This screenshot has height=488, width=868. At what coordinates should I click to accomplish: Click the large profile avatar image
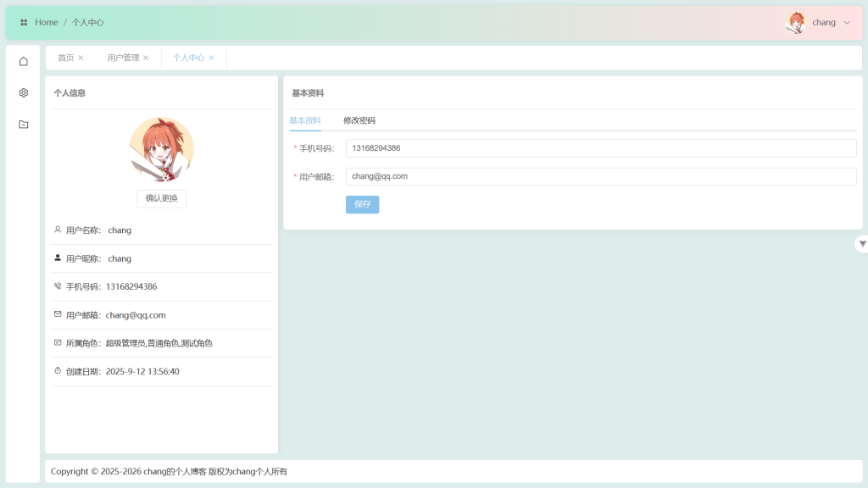click(161, 150)
